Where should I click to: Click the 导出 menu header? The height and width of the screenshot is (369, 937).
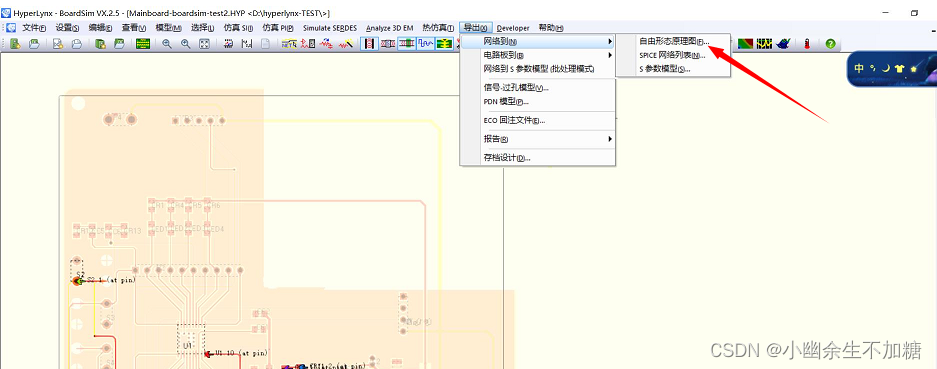point(476,28)
